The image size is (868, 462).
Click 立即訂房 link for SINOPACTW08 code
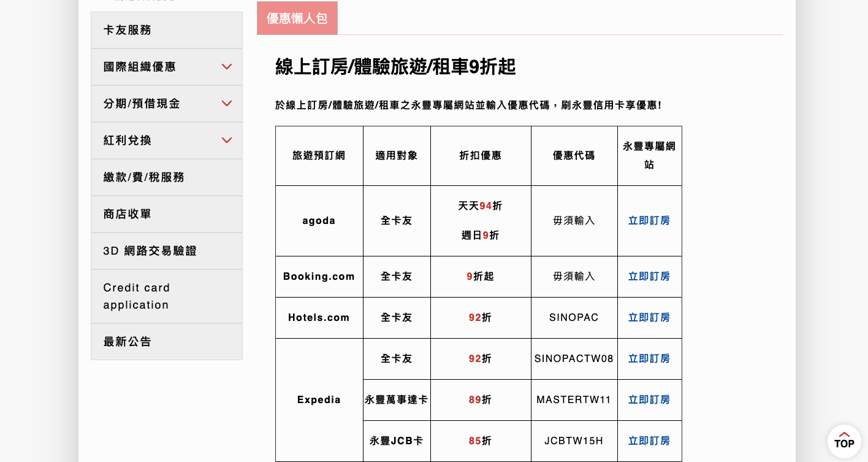point(649,358)
